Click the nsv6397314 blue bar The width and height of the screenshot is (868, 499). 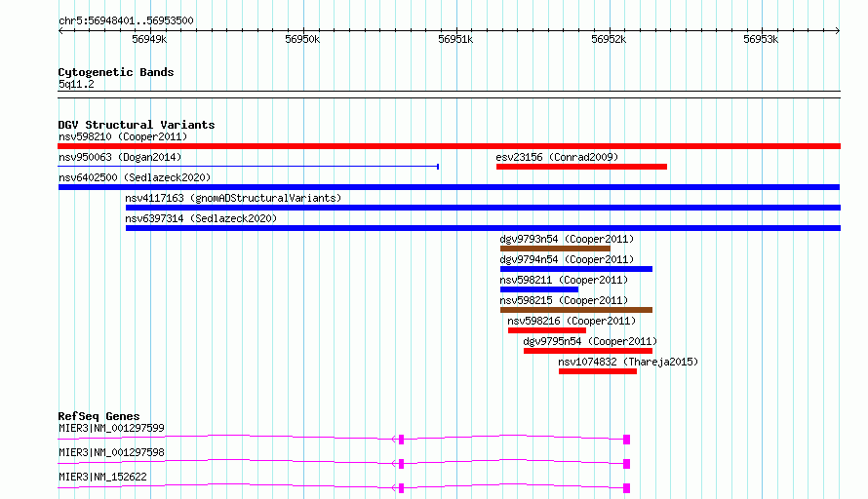(x=483, y=228)
